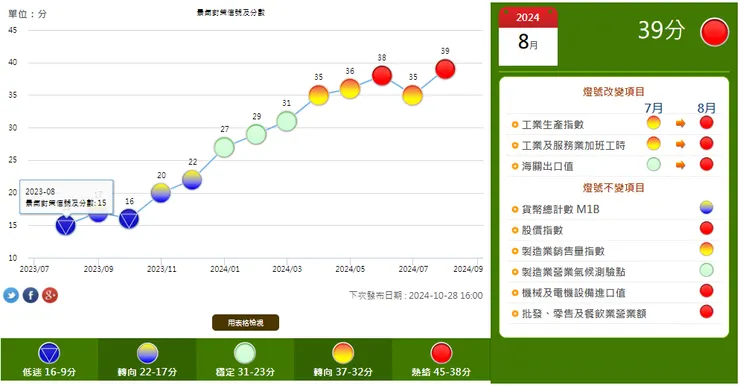Click the 轉向 22-17分 yellow-blue legend icon
Screen dimensions: 740x386
[147, 353]
